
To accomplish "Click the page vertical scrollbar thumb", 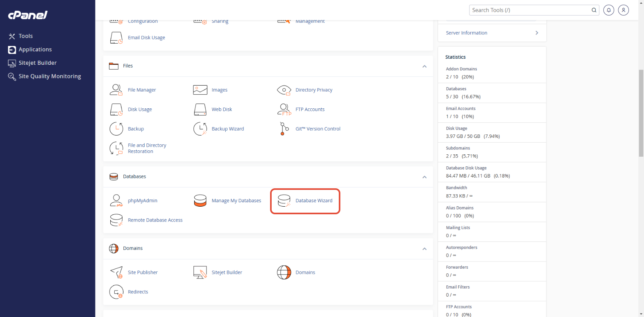I will pyautogui.click(x=641, y=113).
